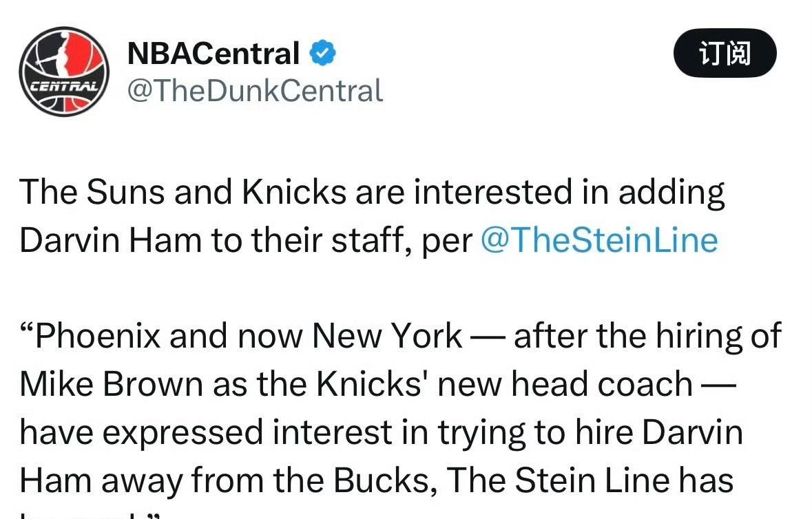
Task: Click the line 'have expressed interest in trying'
Action: point(381,432)
